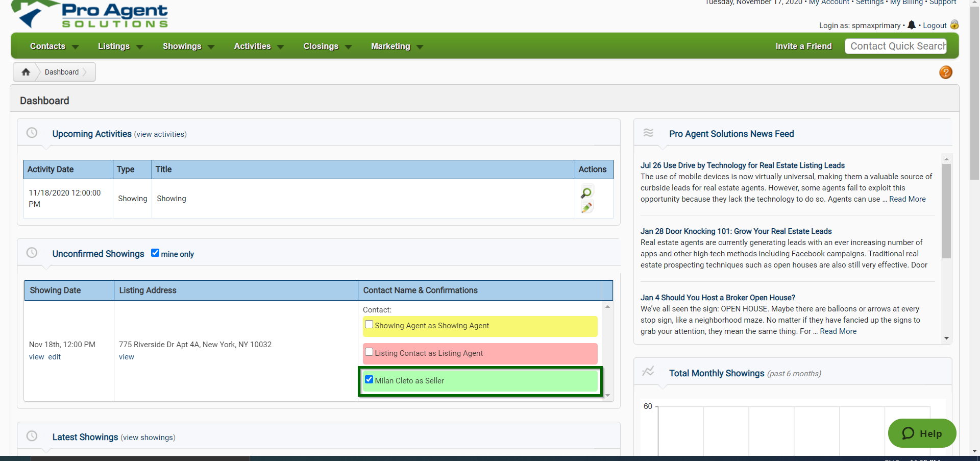The width and height of the screenshot is (980, 461).
Task: Expand the Showings menu arrow
Action: coord(211,47)
